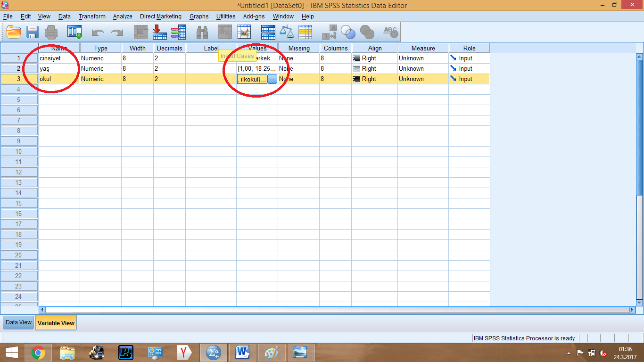Select the Type column header
Image resolution: width=644 pixels, height=362 pixels.
[101, 48]
